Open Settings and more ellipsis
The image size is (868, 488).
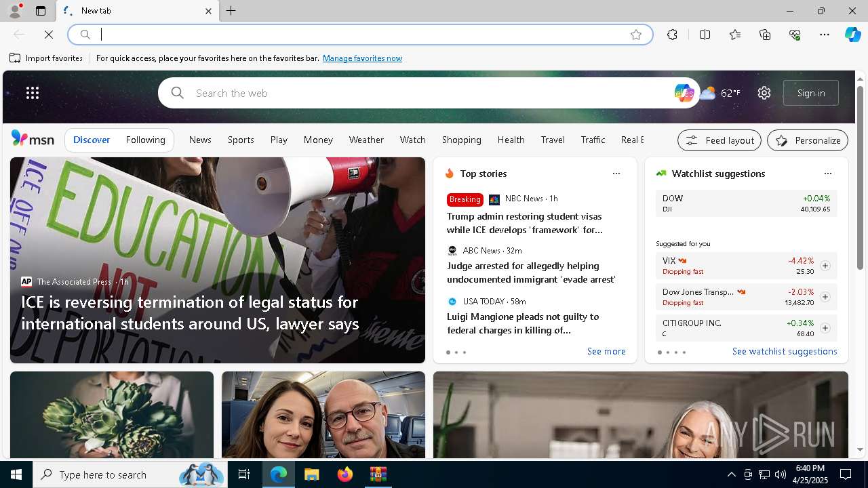click(x=825, y=35)
